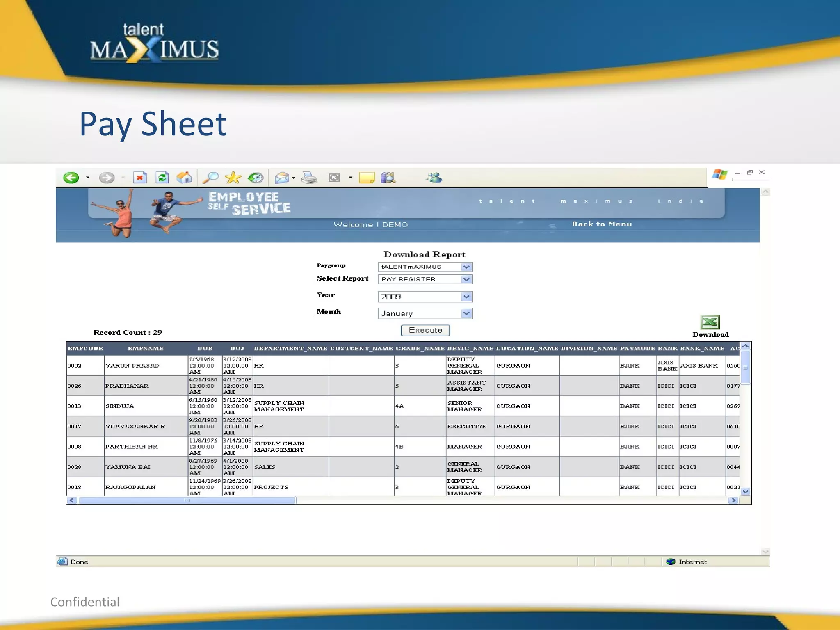Click the table scroll left arrow
840x630 pixels.
pyautogui.click(x=72, y=500)
